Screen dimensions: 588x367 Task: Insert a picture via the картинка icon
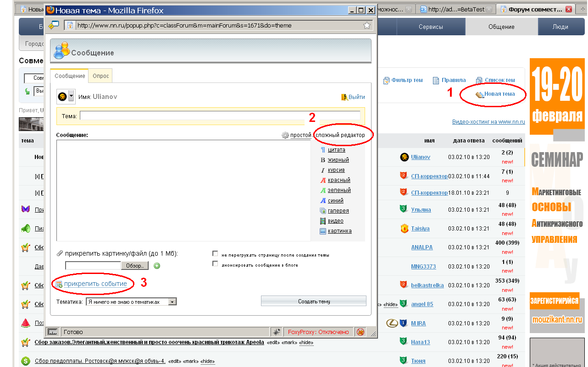[323, 231]
